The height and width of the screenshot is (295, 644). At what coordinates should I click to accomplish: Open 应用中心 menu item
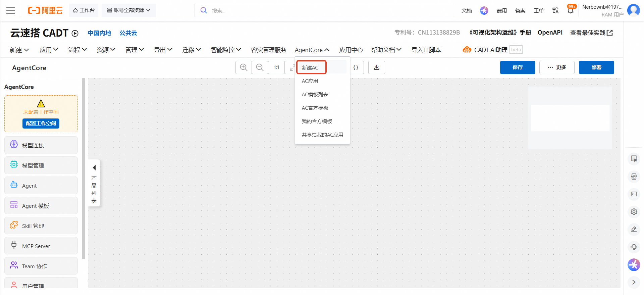tap(351, 50)
